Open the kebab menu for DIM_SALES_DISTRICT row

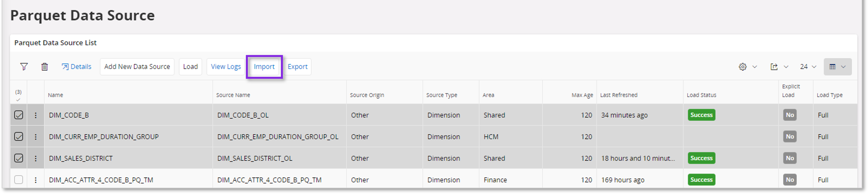pos(36,158)
